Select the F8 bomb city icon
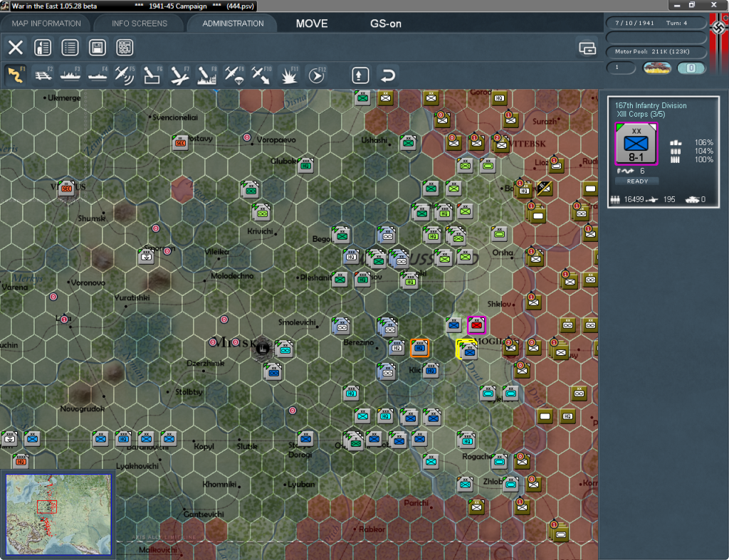 (x=206, y=75)
